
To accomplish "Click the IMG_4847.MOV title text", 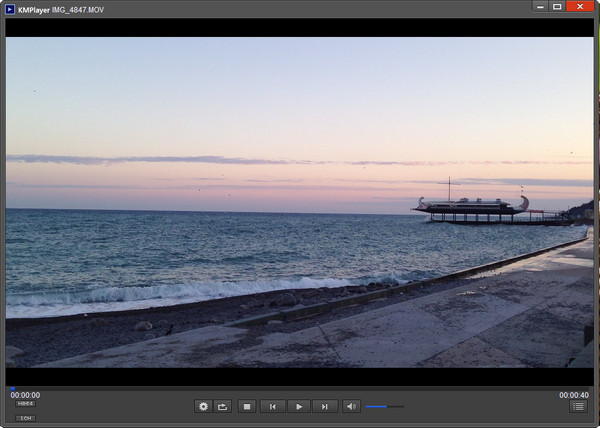I will (x=77, y=8).
